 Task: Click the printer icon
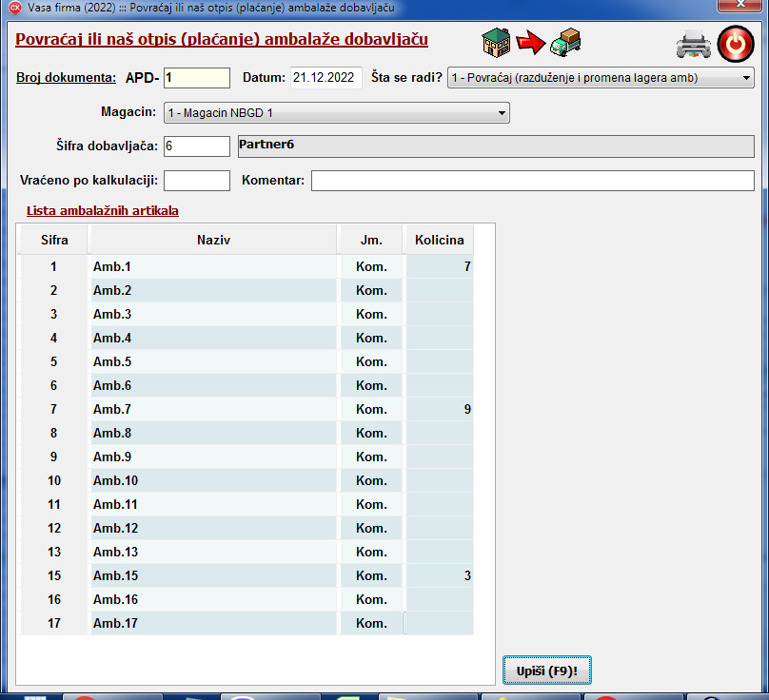click(694, 44)
